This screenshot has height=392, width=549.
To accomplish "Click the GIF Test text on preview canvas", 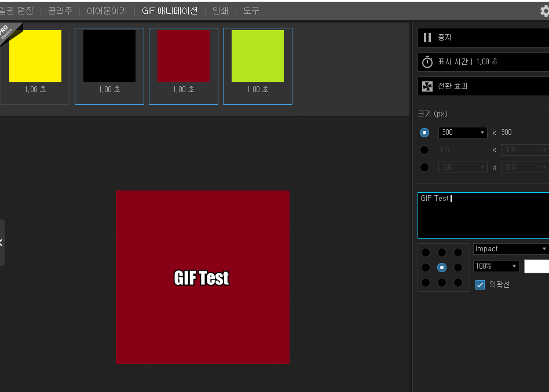I will click(x=202, y=278).
